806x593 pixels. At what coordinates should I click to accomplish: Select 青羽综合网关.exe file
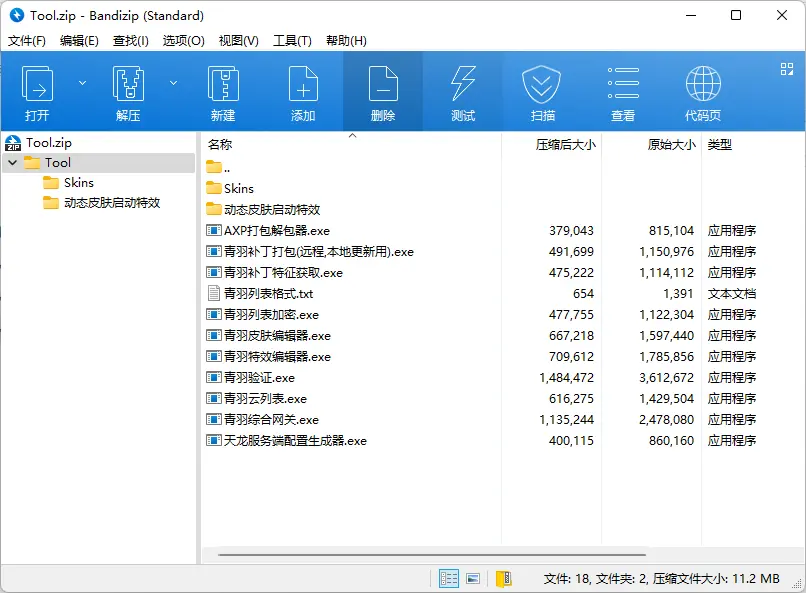point(262,420)
